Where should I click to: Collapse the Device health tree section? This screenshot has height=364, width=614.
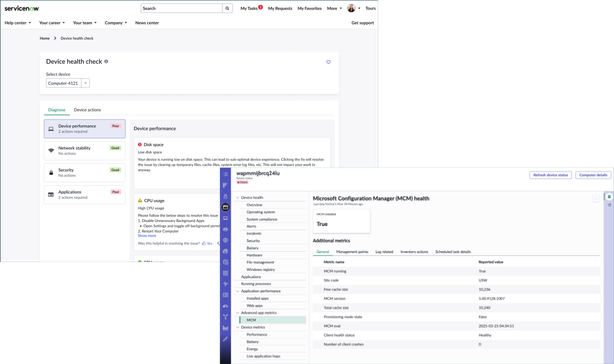[x=237, y=198]
